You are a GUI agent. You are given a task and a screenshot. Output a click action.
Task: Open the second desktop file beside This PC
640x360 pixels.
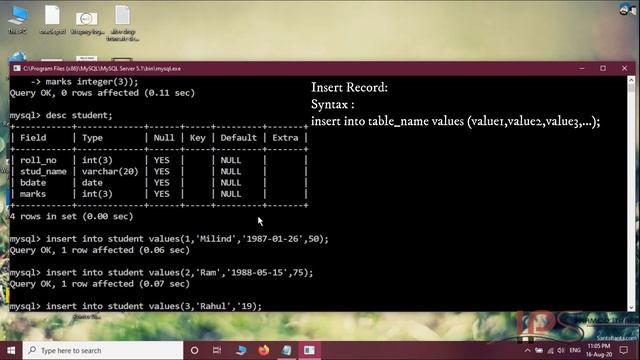52,19
